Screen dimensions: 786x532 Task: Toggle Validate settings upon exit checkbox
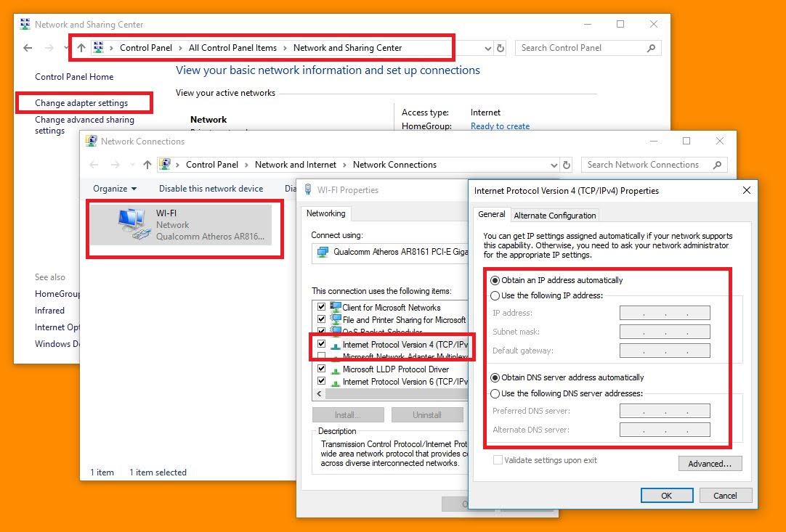coord(498,460)
